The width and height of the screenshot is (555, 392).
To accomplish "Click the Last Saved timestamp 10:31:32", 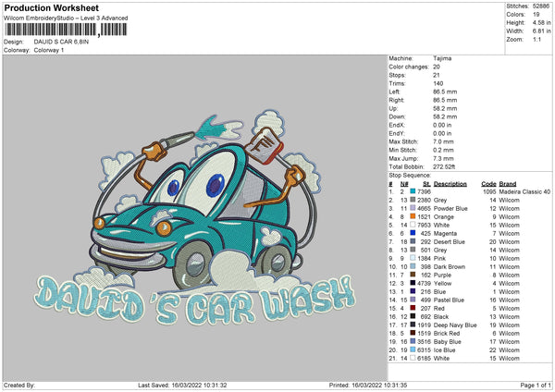I will (215, 385).
